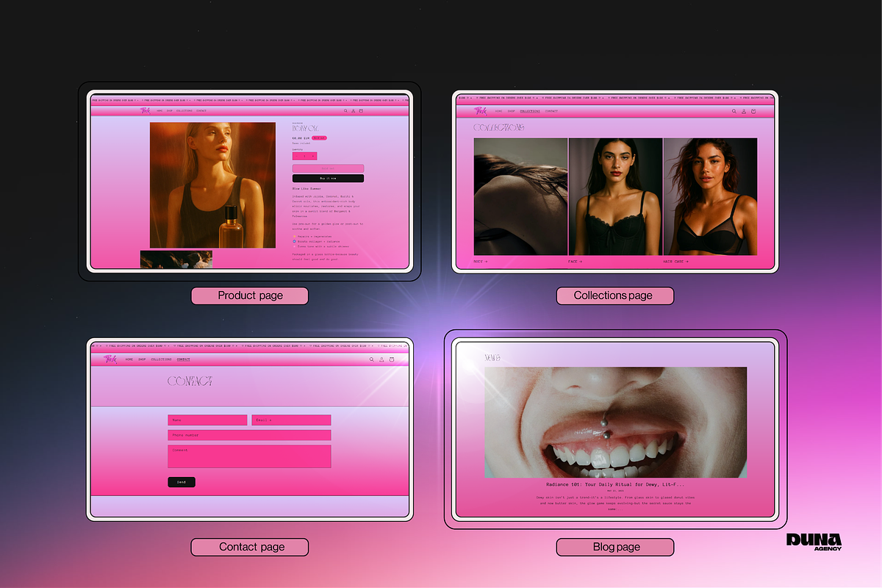Click the Product page label

point(250,295)
